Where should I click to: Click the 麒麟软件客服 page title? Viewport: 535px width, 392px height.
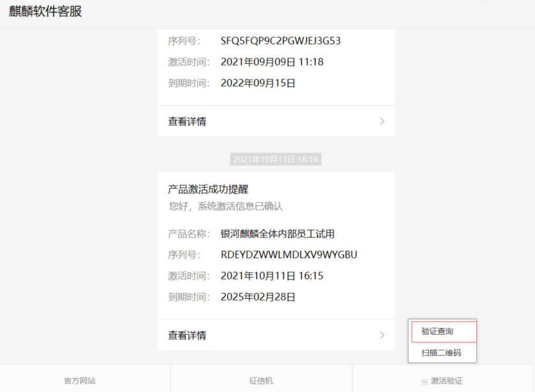point(45,11)
